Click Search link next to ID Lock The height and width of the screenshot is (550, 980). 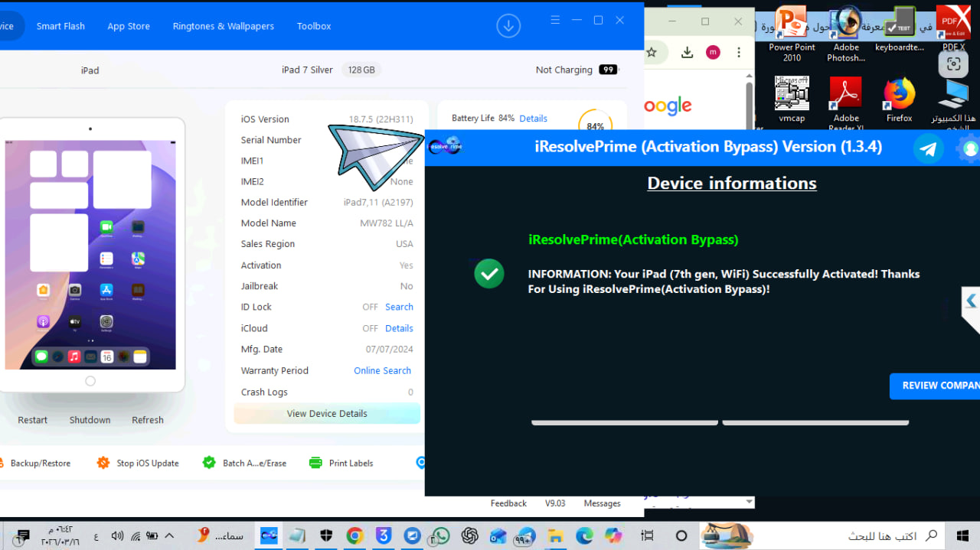click(x=399, y=307)
